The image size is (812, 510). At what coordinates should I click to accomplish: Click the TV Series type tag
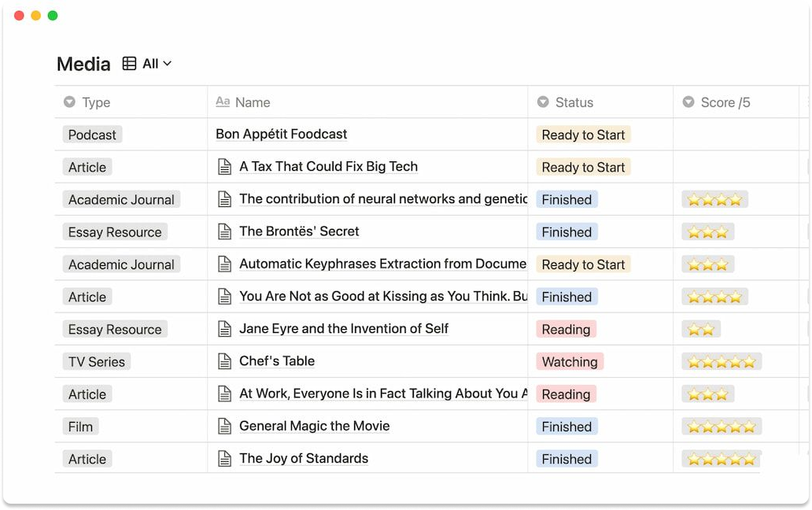tap(96, 362)
